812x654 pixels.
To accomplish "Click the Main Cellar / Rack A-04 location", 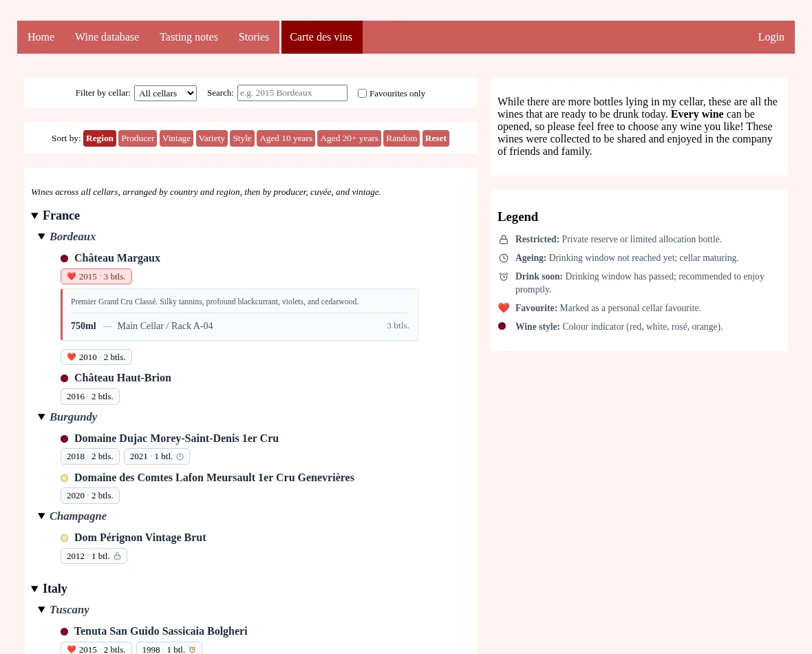I will point(165,326).
